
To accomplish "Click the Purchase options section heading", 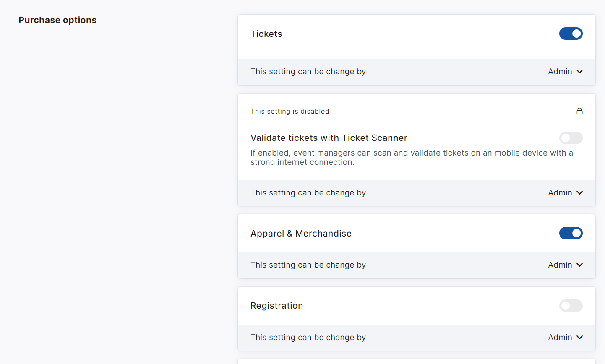I will point(57,20).
